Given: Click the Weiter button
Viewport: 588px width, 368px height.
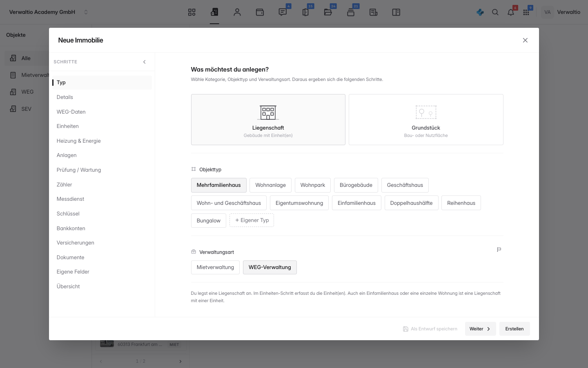Looking at the screenshot, I should 480,329.
